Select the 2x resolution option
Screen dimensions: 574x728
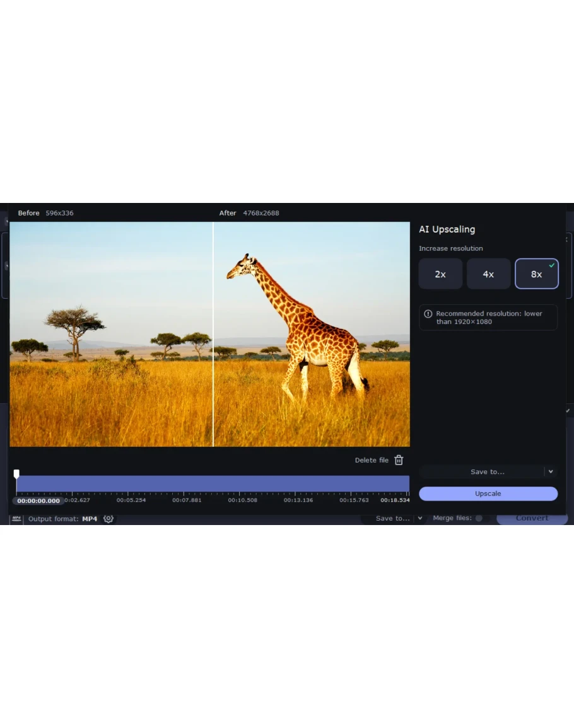coord(440,274)
